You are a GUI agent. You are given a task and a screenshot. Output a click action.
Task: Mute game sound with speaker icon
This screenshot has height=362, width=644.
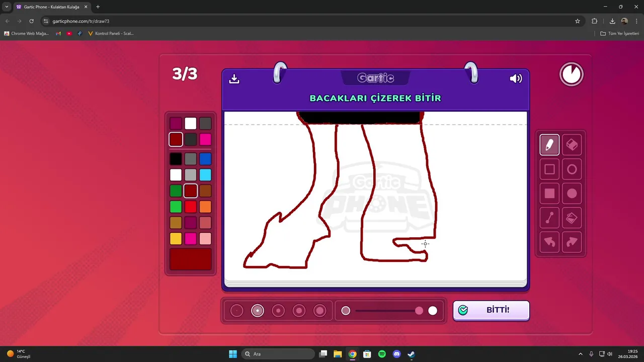[516, 78]
